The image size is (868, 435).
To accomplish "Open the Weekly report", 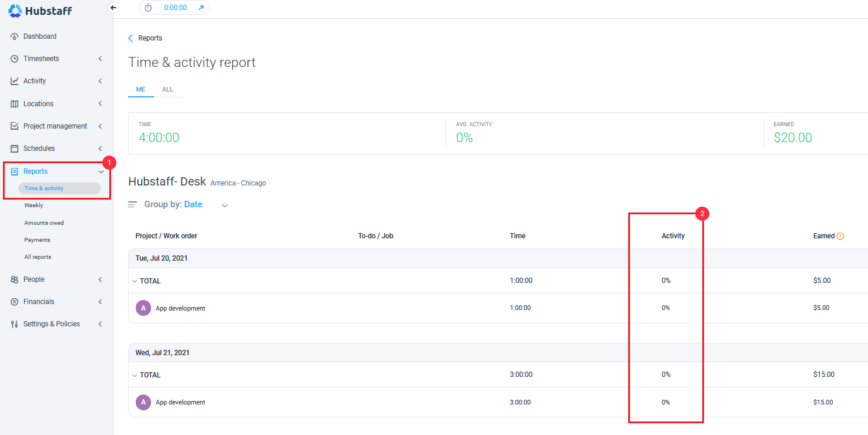I will (33, 205).
